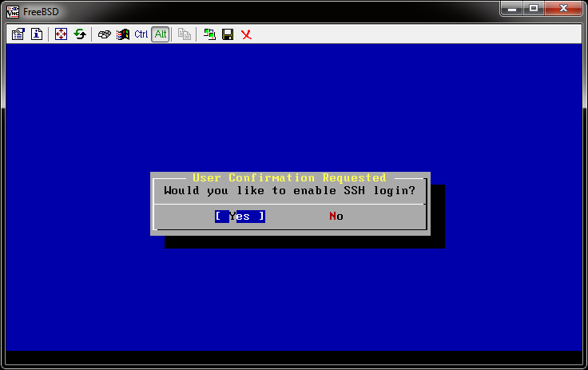588x370 pixels.
Task: Send Ctrl+Alt+Del to remote
Action: (x=104, y=34)
